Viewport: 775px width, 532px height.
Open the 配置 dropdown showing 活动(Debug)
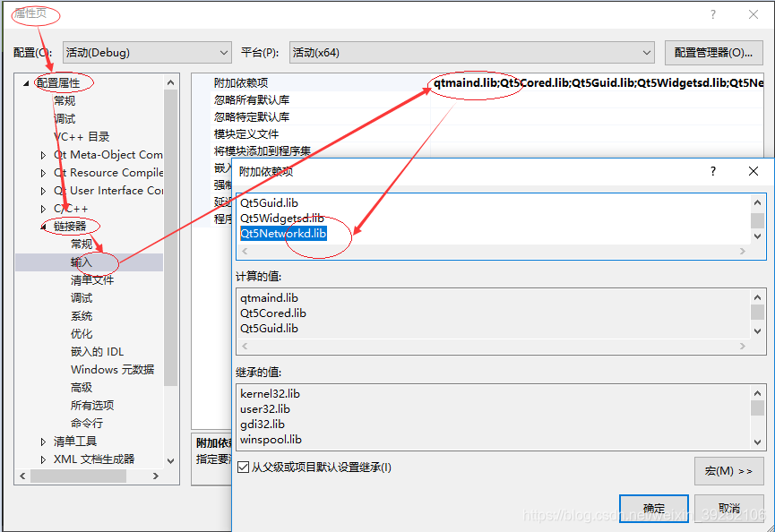147,52
